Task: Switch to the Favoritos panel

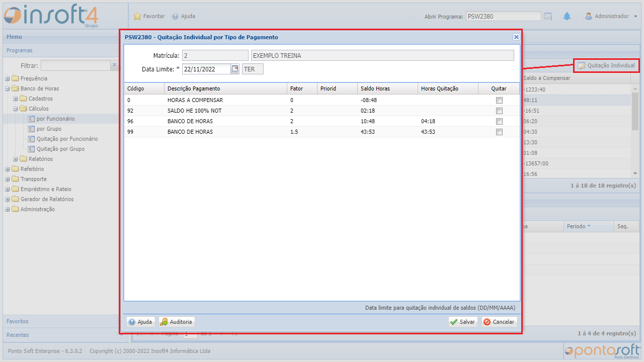Action: (x=18, y=321)
